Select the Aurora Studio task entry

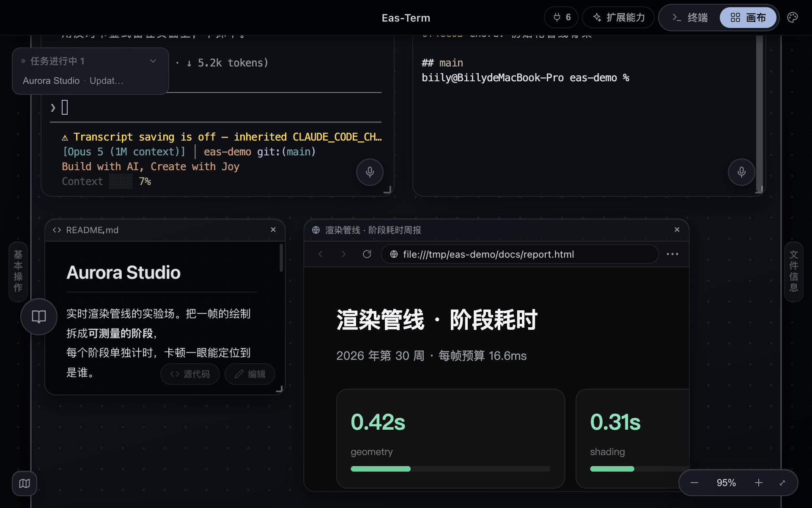tap(73, 80)
